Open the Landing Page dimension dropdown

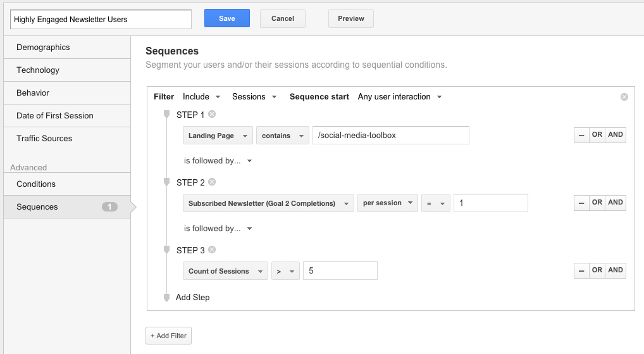point(218,136)
